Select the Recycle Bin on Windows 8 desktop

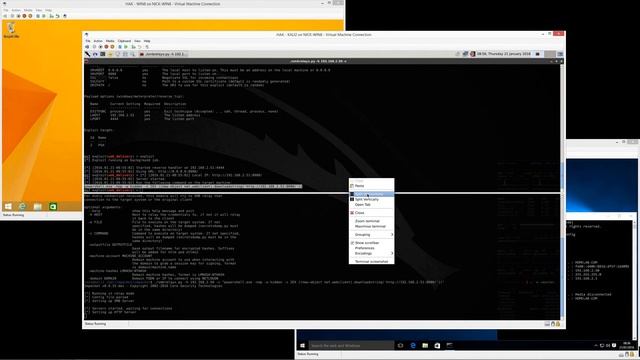[11, 30]
